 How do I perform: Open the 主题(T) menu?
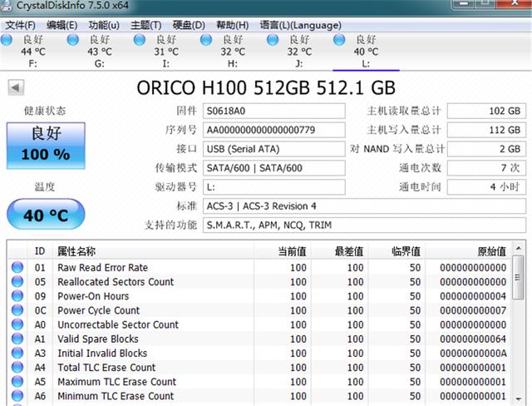[x=146, y=25]
